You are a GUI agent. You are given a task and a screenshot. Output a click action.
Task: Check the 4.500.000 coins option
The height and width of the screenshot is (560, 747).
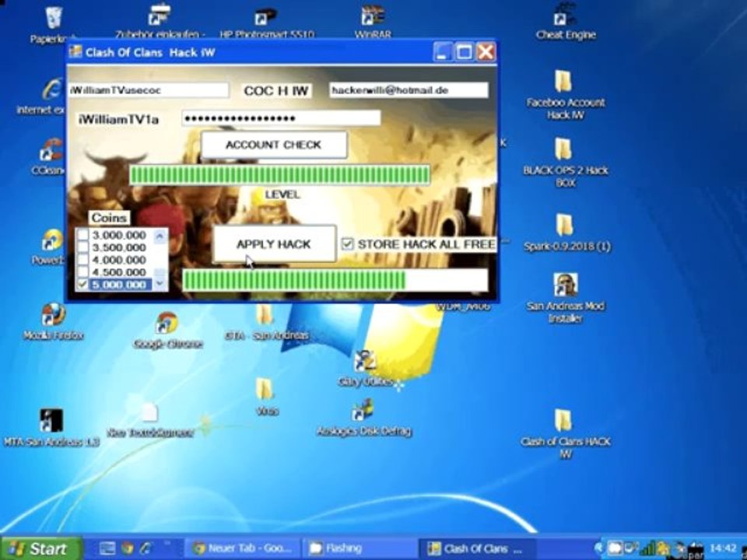click(83, 272)
